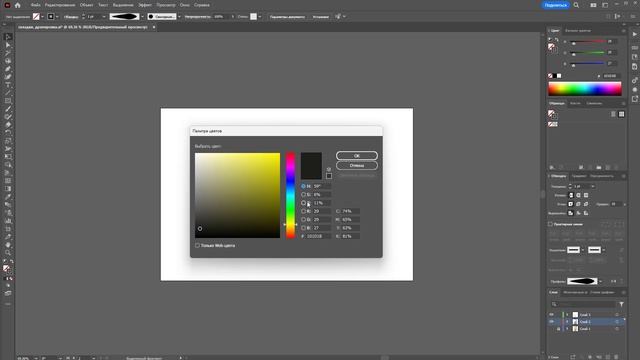This screenshot has width=640, height=360.
Task: Click the vertical hue slider in color picker
Action: pos(290,196)
